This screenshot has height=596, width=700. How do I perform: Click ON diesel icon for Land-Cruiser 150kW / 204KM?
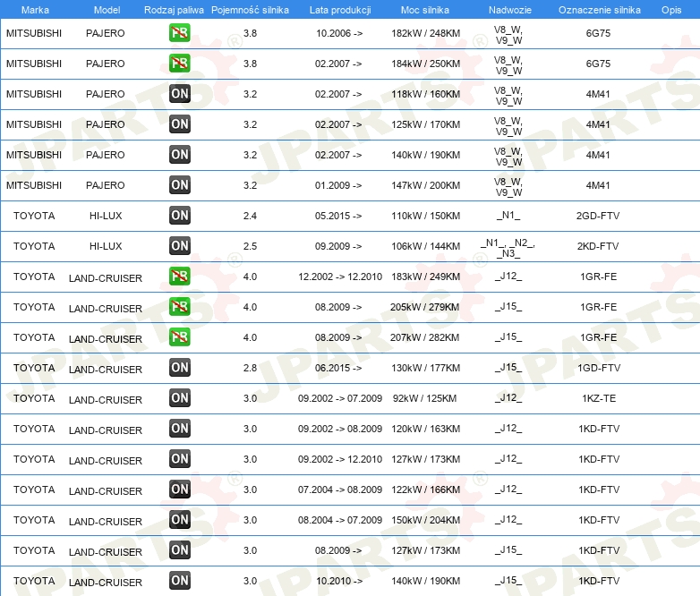[179, 520]
